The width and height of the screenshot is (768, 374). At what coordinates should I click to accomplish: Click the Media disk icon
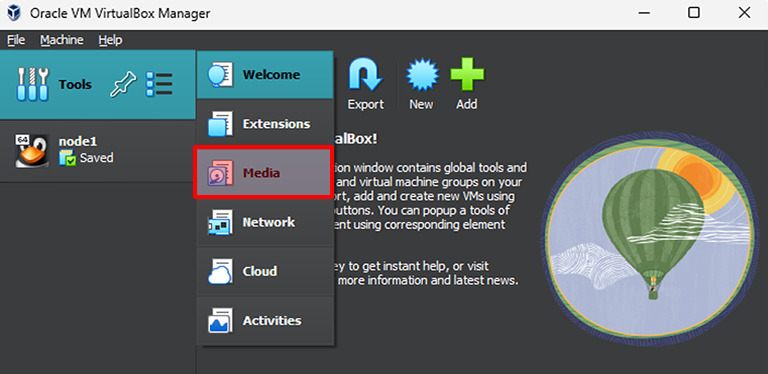click(220, 173)
